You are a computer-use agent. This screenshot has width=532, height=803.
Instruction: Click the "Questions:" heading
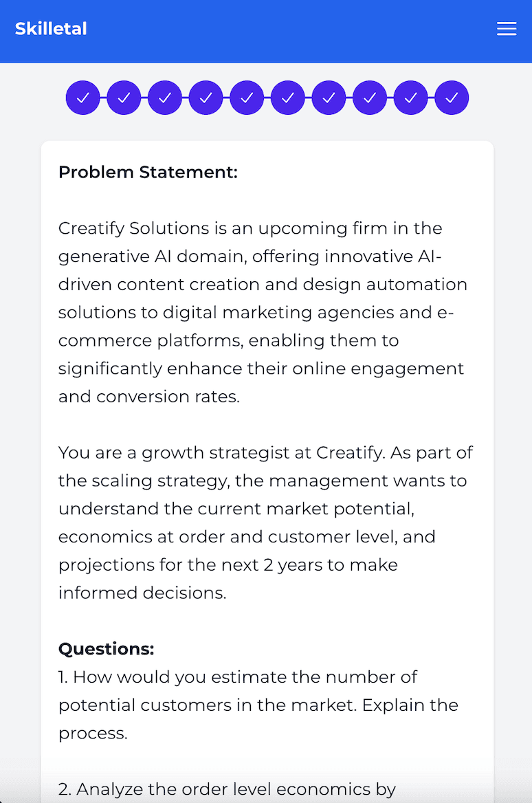click(x=107, y=648)
